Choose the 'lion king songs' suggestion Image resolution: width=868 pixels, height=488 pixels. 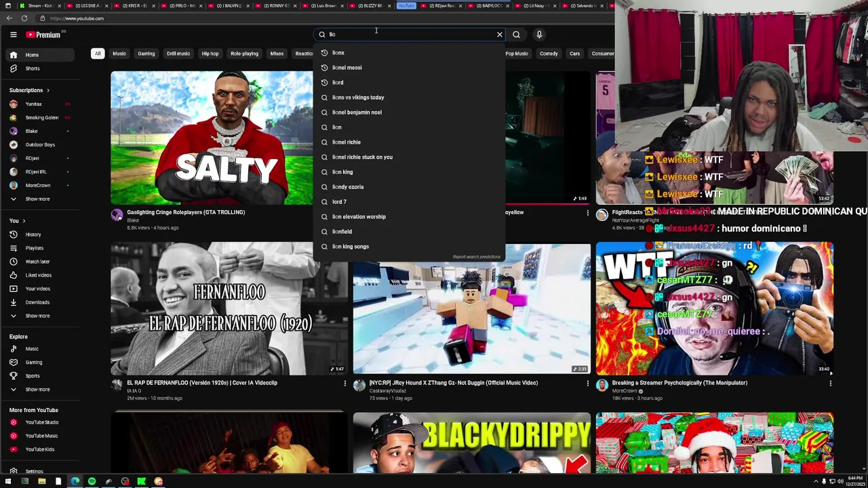(x=410, y=247)
